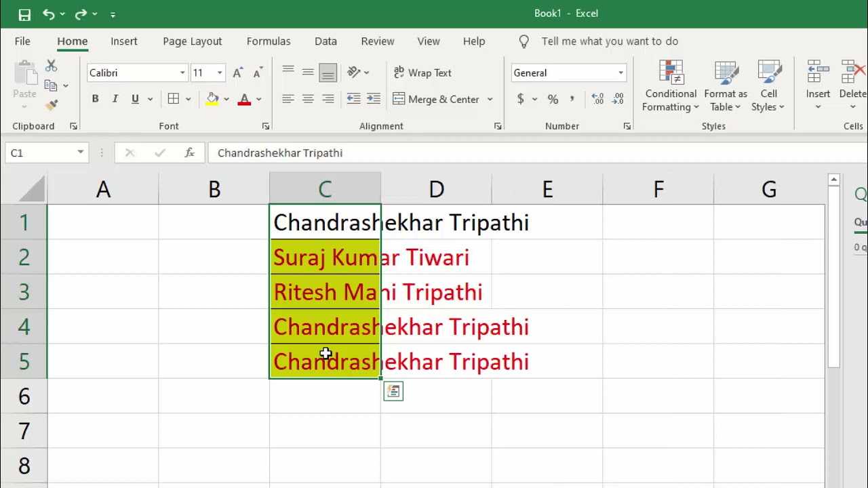The image size is (868, 488).
Task: Open Calibri font name dropdown
Action: point(182,73)
